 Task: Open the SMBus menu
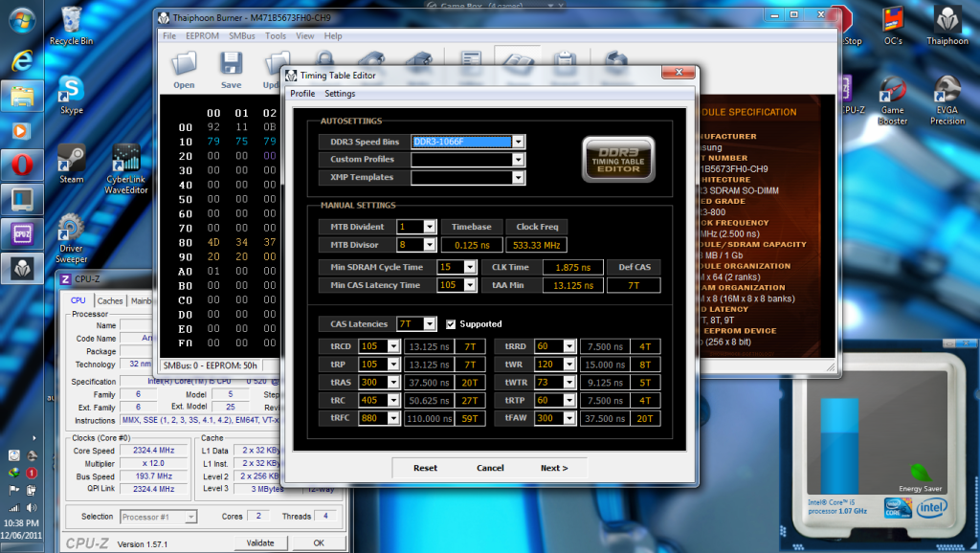coord(242,36)
